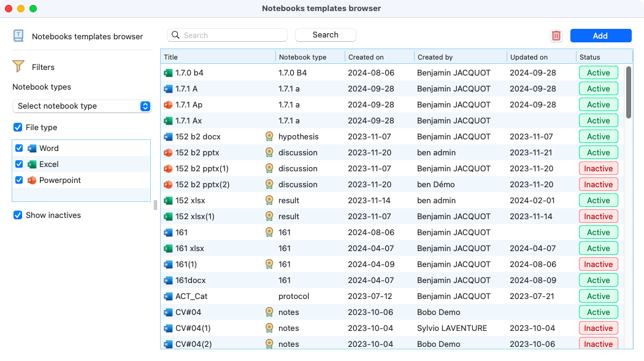Toggle the Word file type checkbox
Image resolution: width=644 pixels, height=361 pixels.
coord(19,148)
